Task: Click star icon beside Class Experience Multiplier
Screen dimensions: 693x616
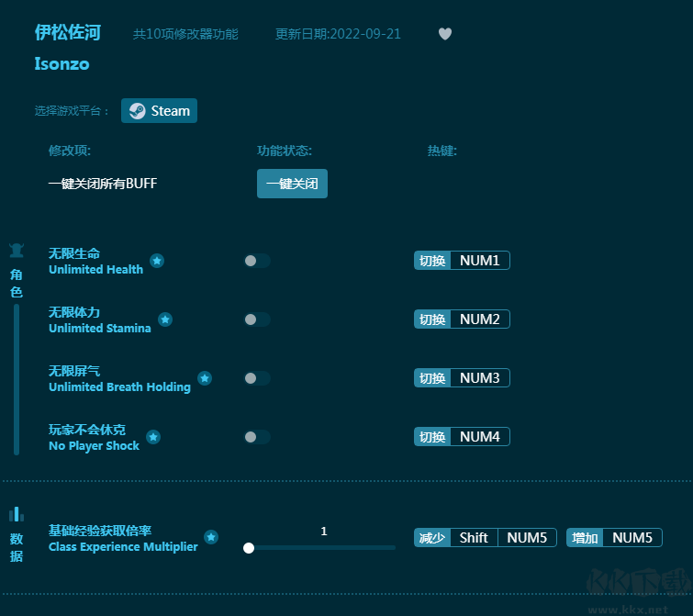Action: pyautogui.click(x=211, y=537)
